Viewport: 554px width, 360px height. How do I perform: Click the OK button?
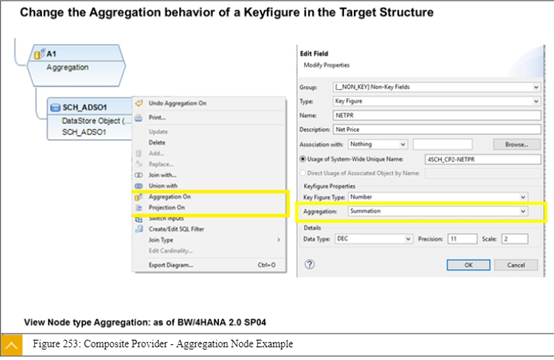click(x=468, y=265)
